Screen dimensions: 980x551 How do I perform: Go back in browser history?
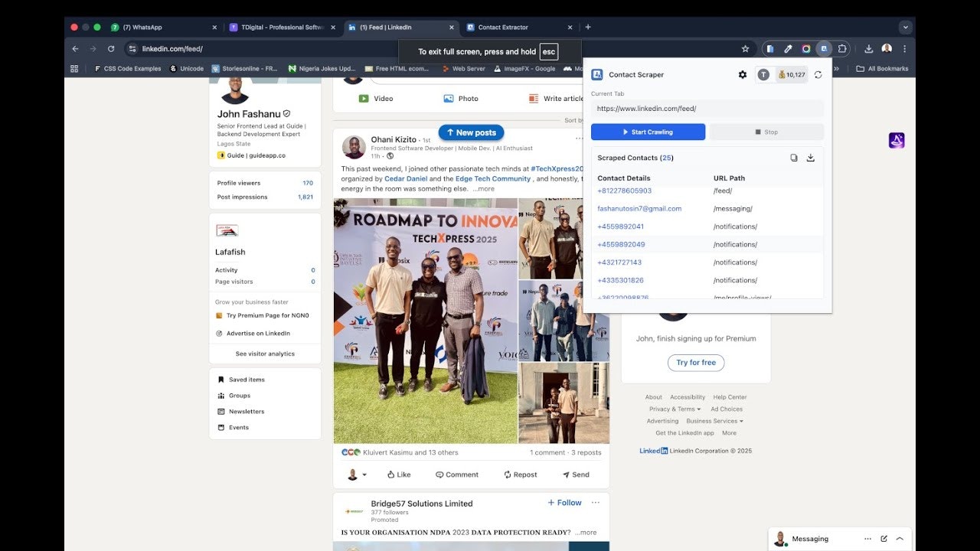(x=75, y=49)
